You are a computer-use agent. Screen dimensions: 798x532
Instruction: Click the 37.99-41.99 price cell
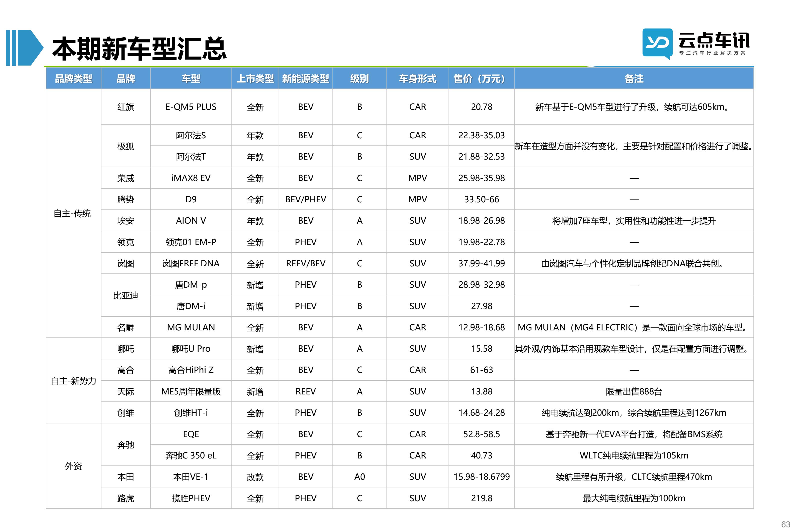click(482, 263)
